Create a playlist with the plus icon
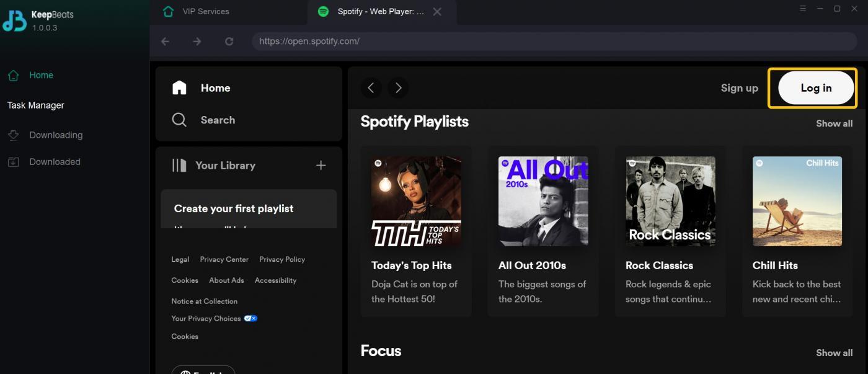Screen dimensions: 868x374 pyautogui.click(x=321, y=165)
